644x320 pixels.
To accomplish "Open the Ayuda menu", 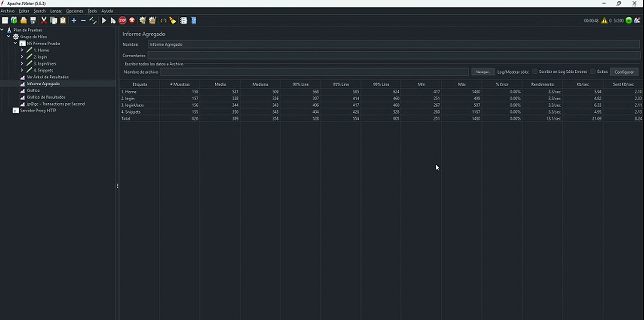I will 107,11.
